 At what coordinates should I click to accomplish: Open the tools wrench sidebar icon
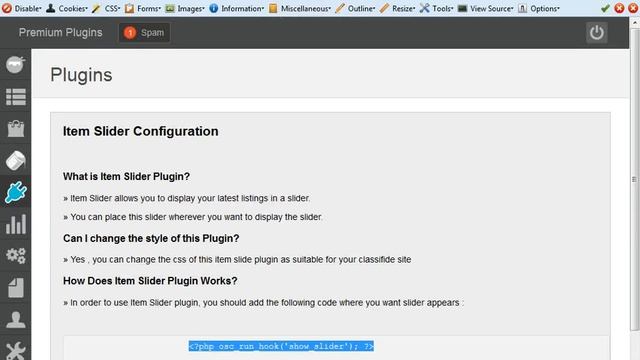pos(16,350)
